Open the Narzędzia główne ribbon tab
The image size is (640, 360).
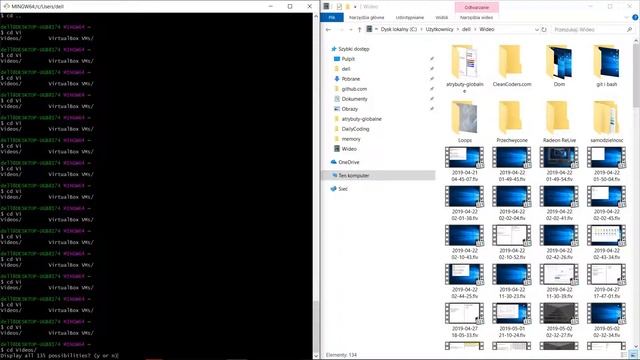click(367, 18)
